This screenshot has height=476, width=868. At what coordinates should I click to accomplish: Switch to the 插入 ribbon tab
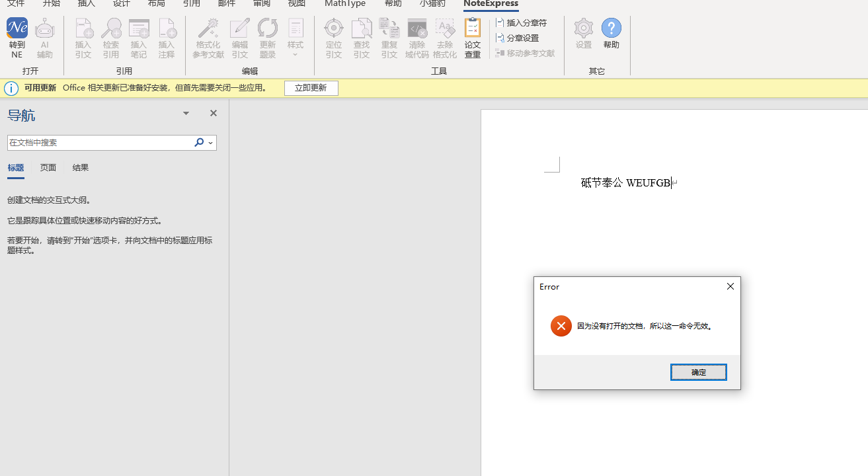(87, 3)
